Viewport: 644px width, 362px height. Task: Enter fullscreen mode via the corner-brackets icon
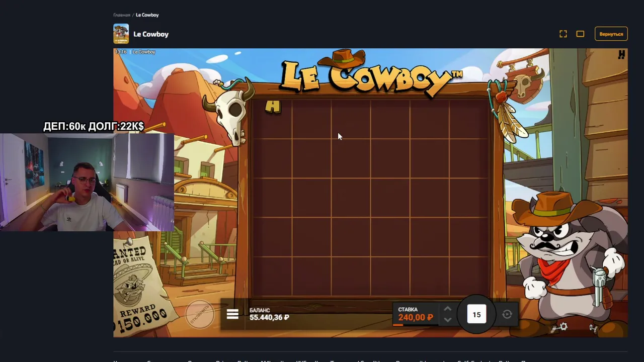click(563, 34)
